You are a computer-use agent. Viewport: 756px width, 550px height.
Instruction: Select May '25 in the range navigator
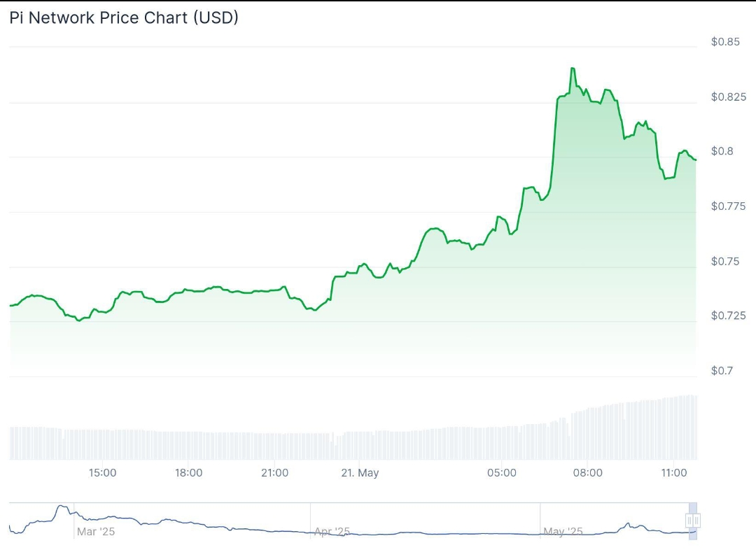tap(563, 532)
